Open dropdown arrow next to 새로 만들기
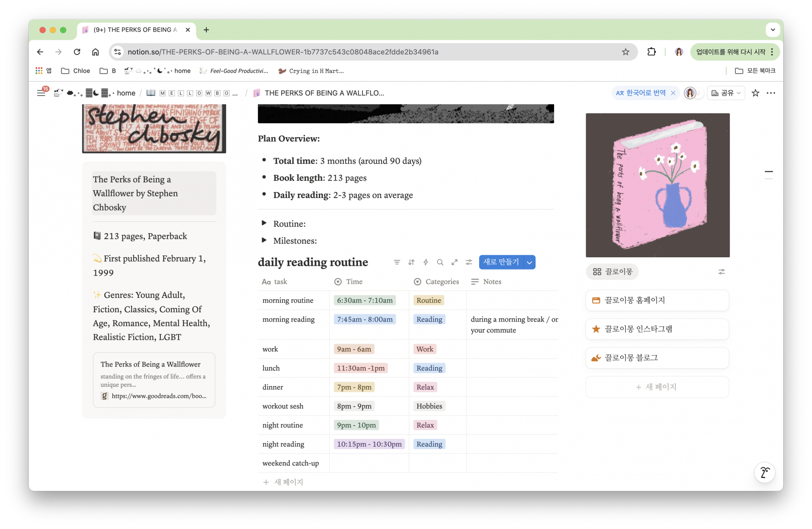 [x=529, y=262]
